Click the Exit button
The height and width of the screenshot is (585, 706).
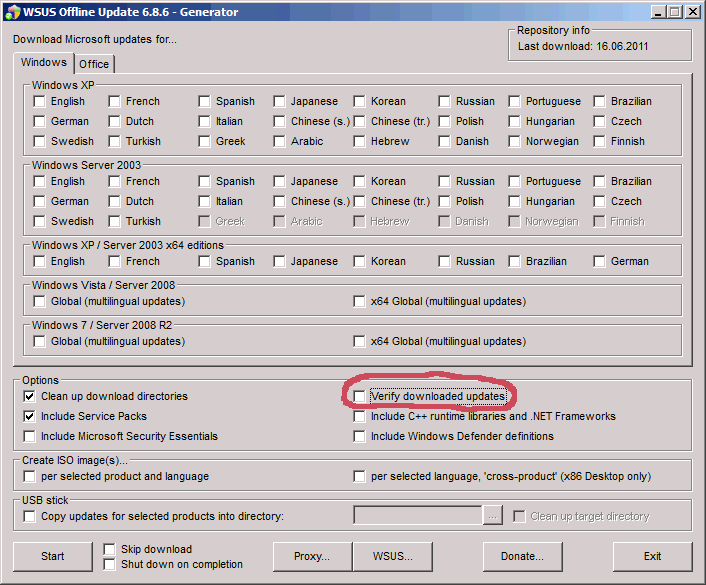pos(652,556)
